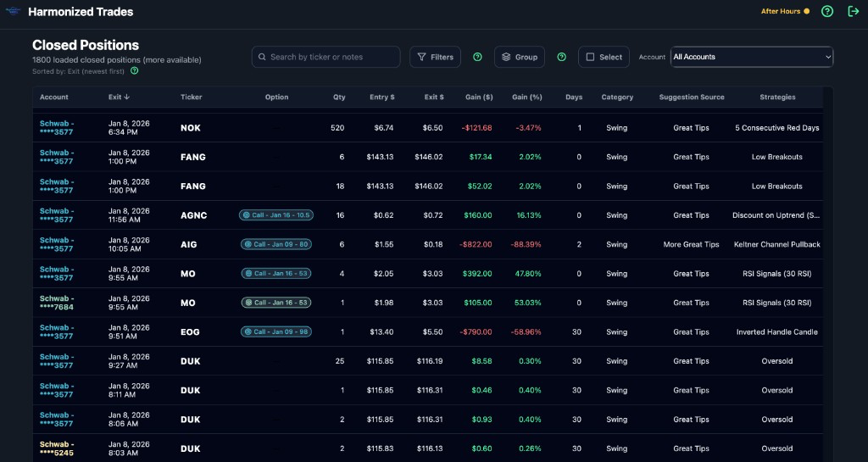Click the $392.00 gain value
Screen dimensions: 868x462
click(477, 273)
